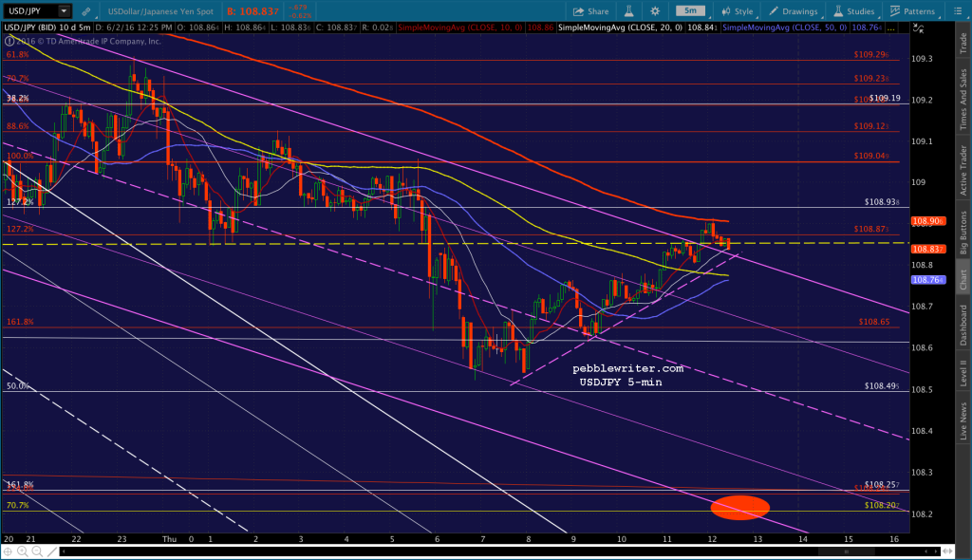Click the flask icon beside Share
This screenshot has width=972, height=560.
point(628,11)
